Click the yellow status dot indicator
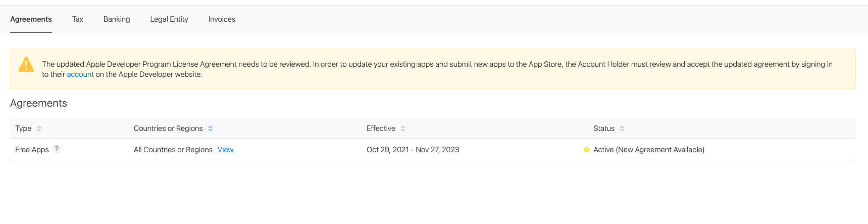The width and height of the screenshot is (868, 224). click(587, 150)
